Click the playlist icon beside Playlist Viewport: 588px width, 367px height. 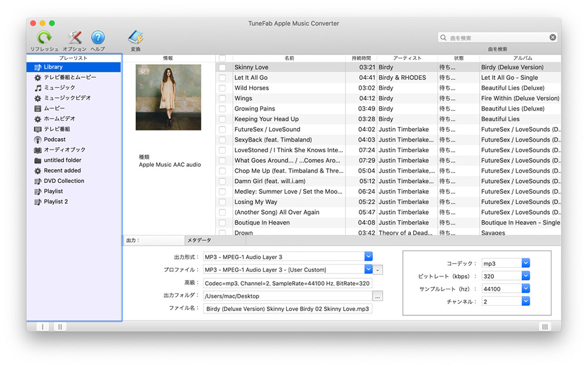(38, 192)
